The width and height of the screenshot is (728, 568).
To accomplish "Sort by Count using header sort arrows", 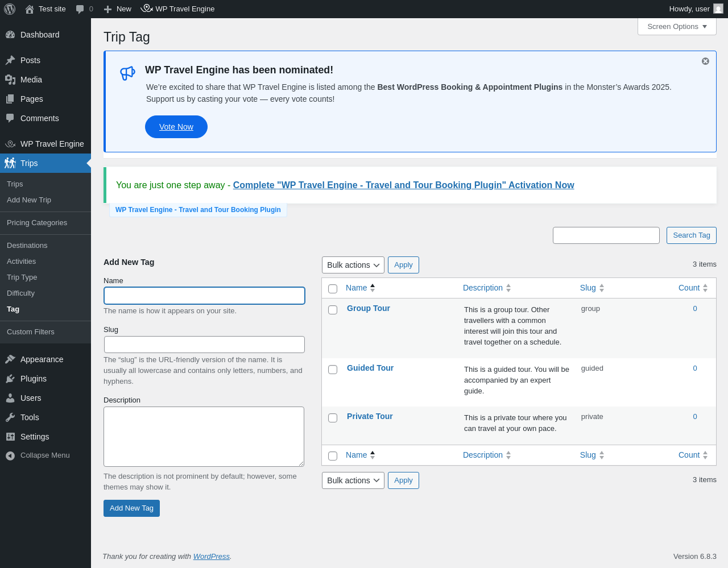I will pos(705,288).
